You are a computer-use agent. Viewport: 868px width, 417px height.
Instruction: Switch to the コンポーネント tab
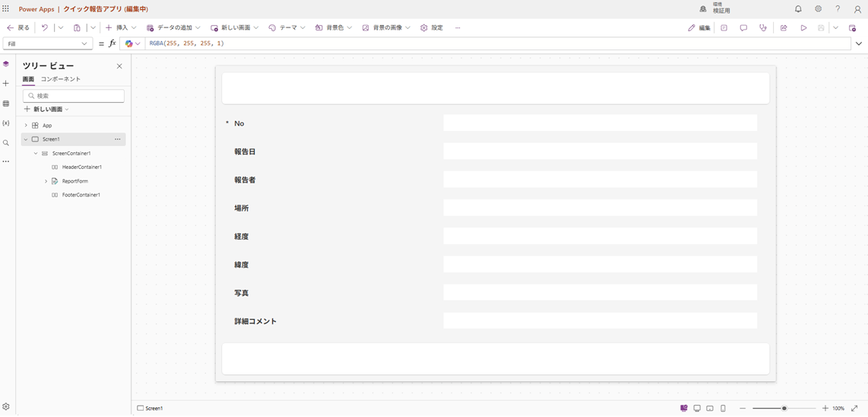point(61,79)
